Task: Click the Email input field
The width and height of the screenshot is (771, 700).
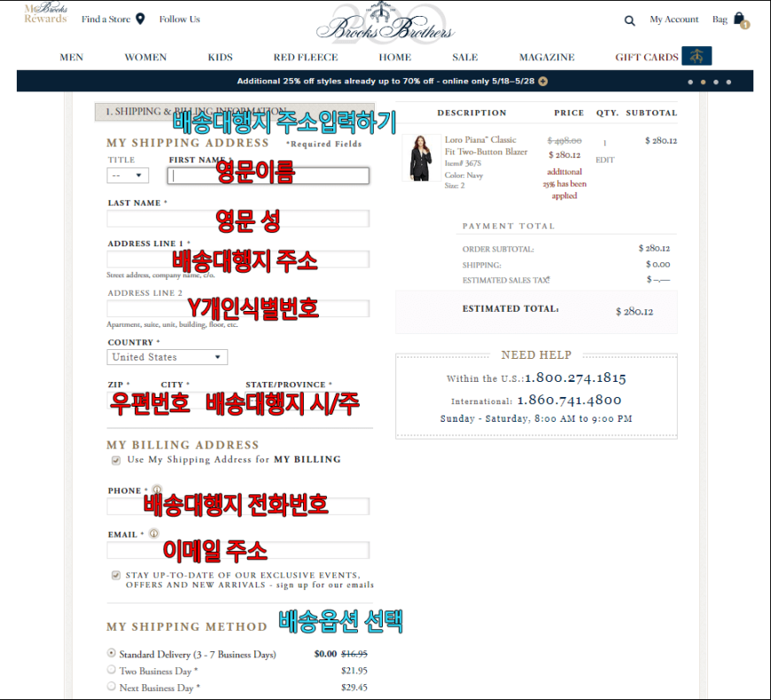Action: [238, 550]
